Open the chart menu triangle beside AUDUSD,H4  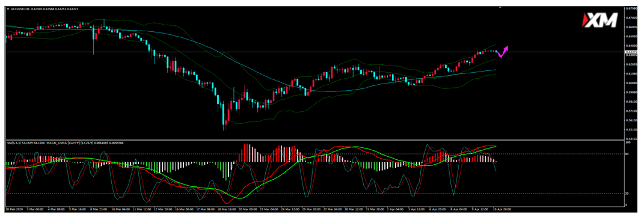coord(8,8)
